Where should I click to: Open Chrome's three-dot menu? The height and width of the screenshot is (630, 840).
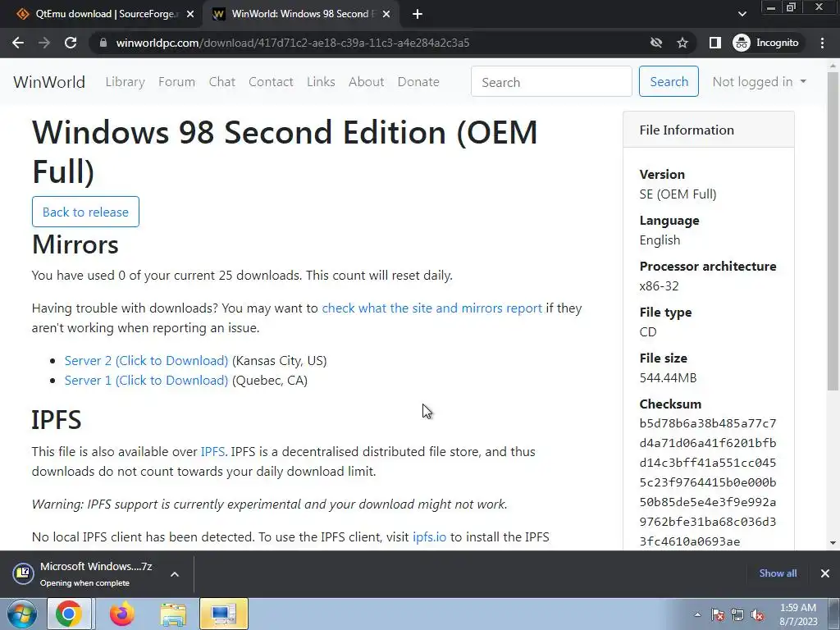click(822, 43)
